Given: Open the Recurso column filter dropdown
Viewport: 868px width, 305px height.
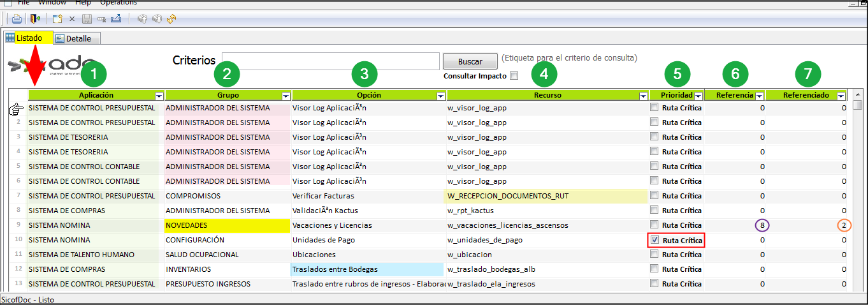Looking at the screenshot, I should click(642, 96).
